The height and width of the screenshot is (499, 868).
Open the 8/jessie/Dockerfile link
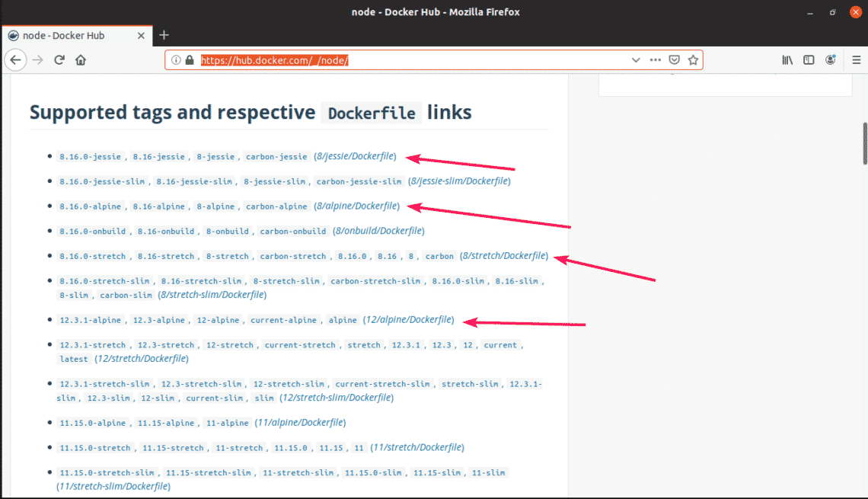pos(356,156)
